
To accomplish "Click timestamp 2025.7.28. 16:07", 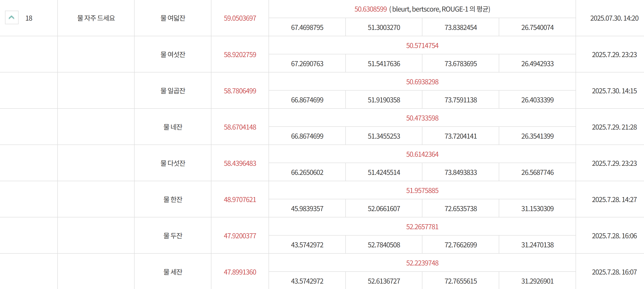I will 614,272.
